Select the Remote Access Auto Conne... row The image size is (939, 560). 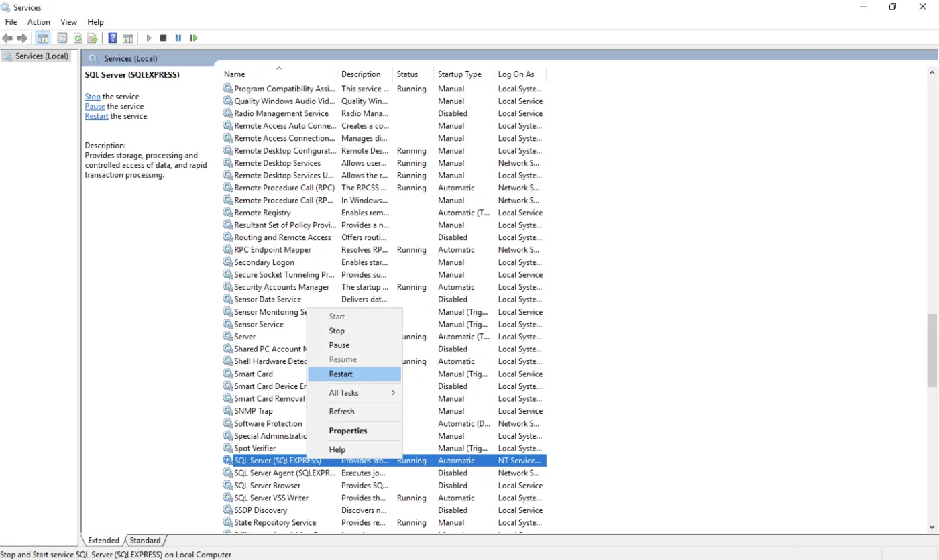tap(384, 126)
